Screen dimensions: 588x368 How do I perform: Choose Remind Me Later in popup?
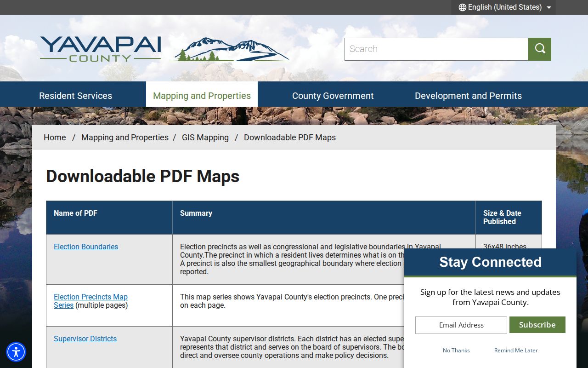click(x=516, y=351)
